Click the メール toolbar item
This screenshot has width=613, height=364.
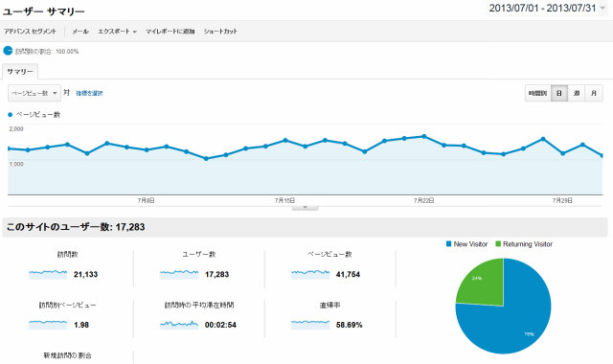tap(80, 32)
